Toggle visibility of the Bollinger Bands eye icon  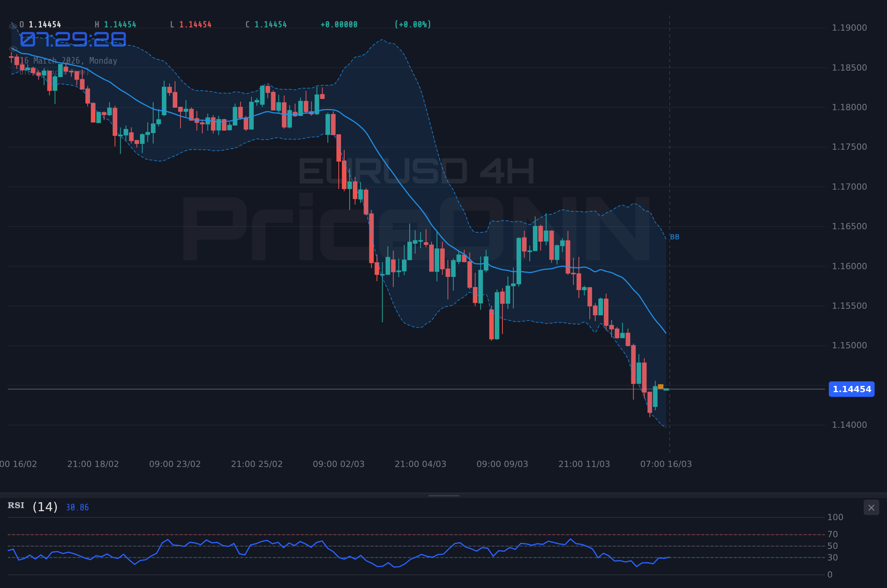click(13, 49)
